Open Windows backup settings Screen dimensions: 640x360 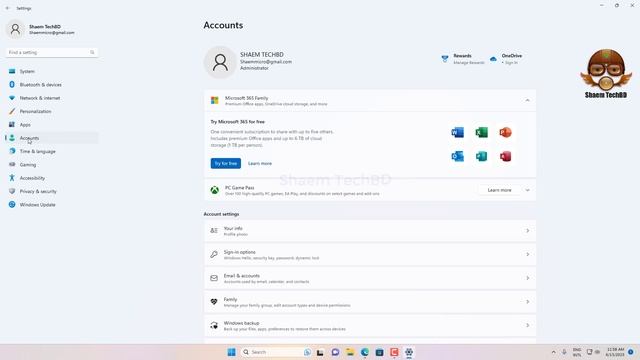(x=370, y=326)
